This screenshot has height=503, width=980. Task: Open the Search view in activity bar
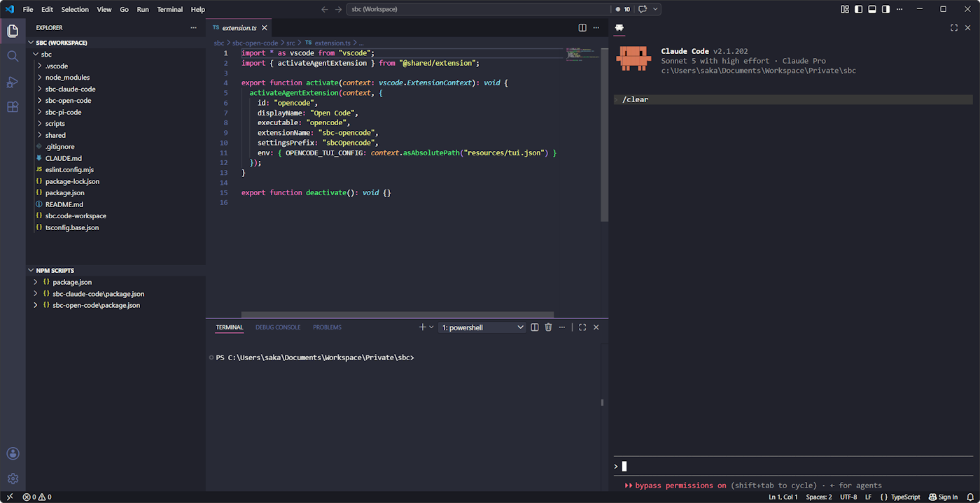pos(13,56)
